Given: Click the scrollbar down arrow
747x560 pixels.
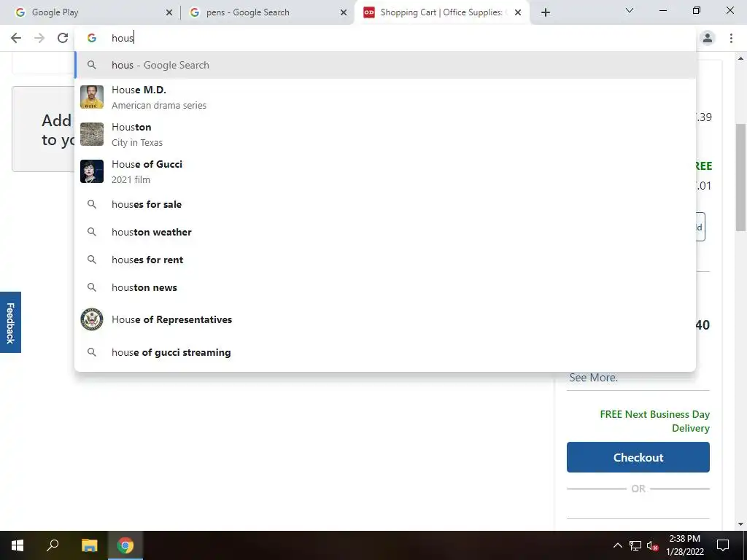Looking at the screenshot, I should [x=740, y=524].
